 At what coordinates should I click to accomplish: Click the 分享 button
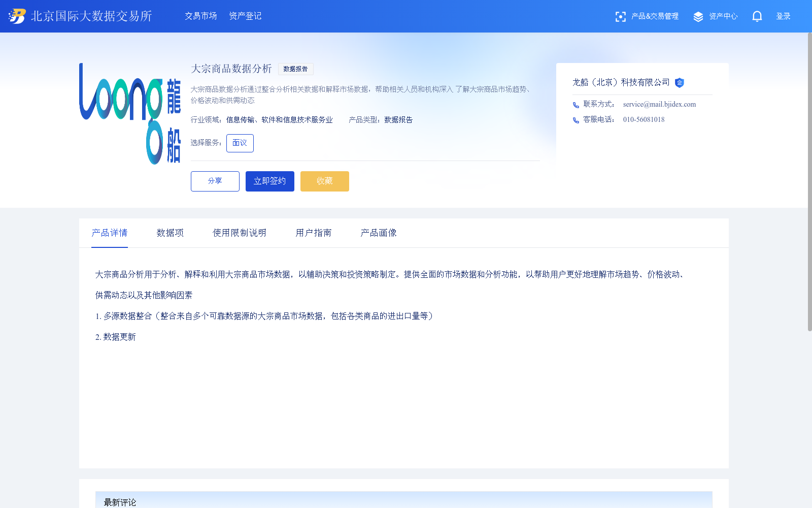(x=215, y=181)
